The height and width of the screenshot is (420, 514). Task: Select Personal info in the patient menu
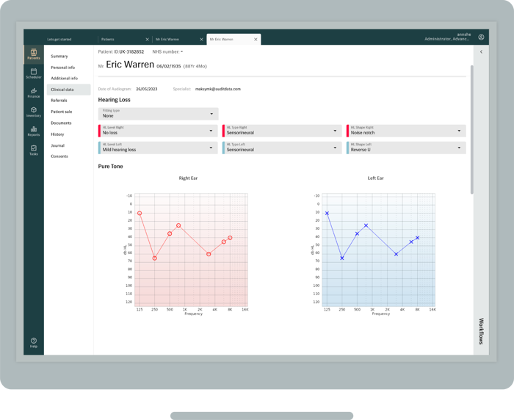[62, 68]
